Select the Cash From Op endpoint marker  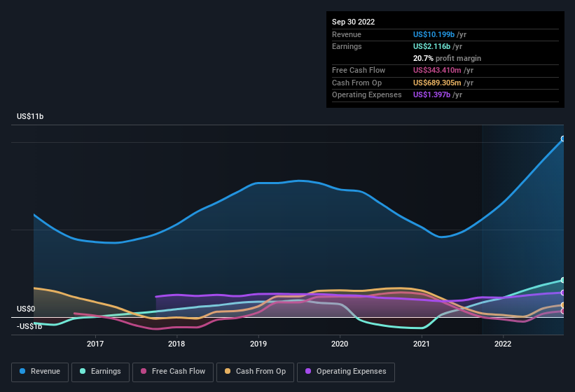tap(563, 305)
